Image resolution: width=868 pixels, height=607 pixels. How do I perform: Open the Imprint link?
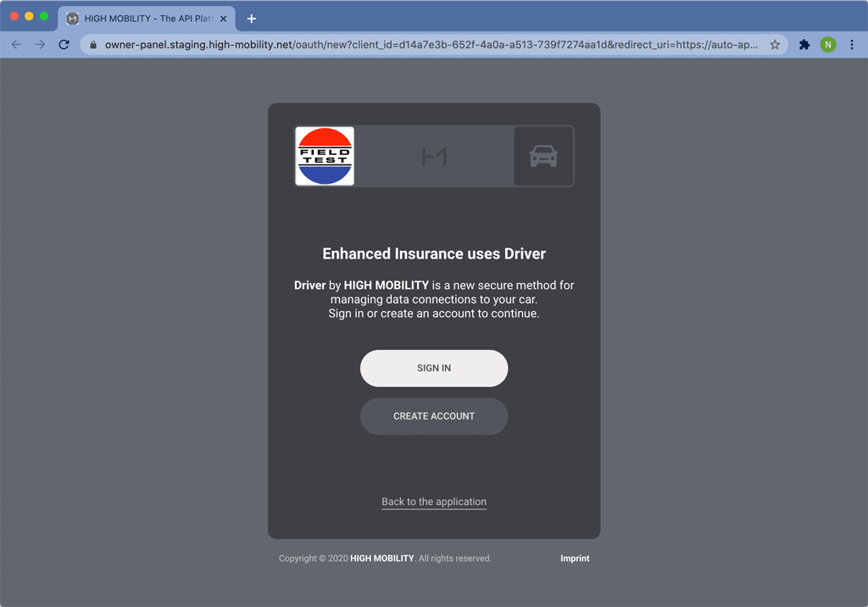click(575, 559)
